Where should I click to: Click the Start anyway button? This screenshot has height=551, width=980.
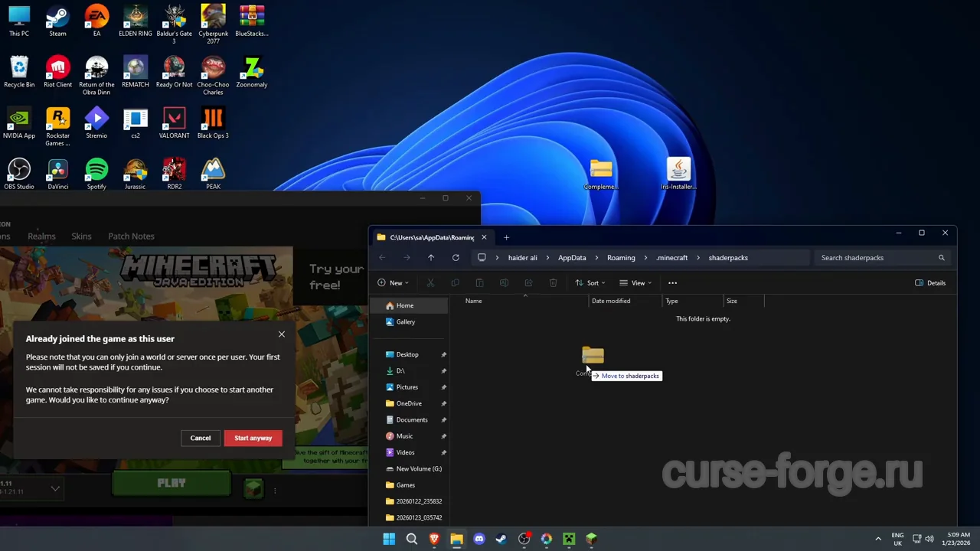pyautogui.click(x=253, y=438)
